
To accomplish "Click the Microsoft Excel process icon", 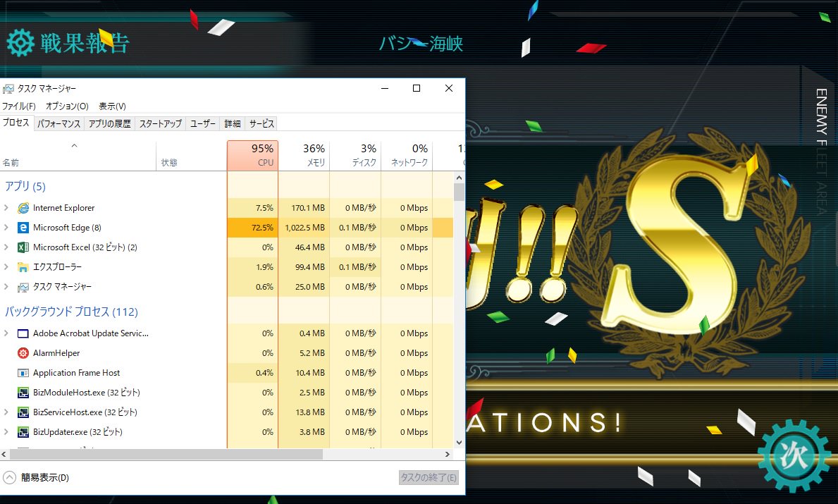I will [23, 247].
